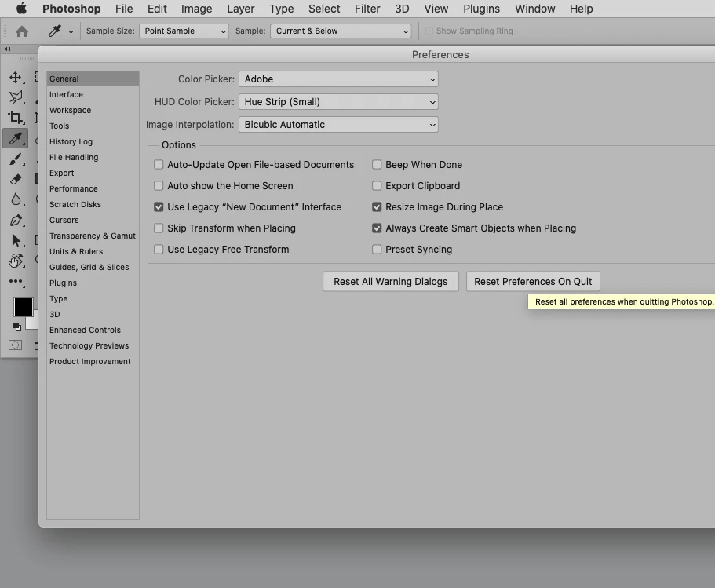Open the Photoshop application menu
The image size is (715, 588).
pyautogui.click(x=71, y=9)
